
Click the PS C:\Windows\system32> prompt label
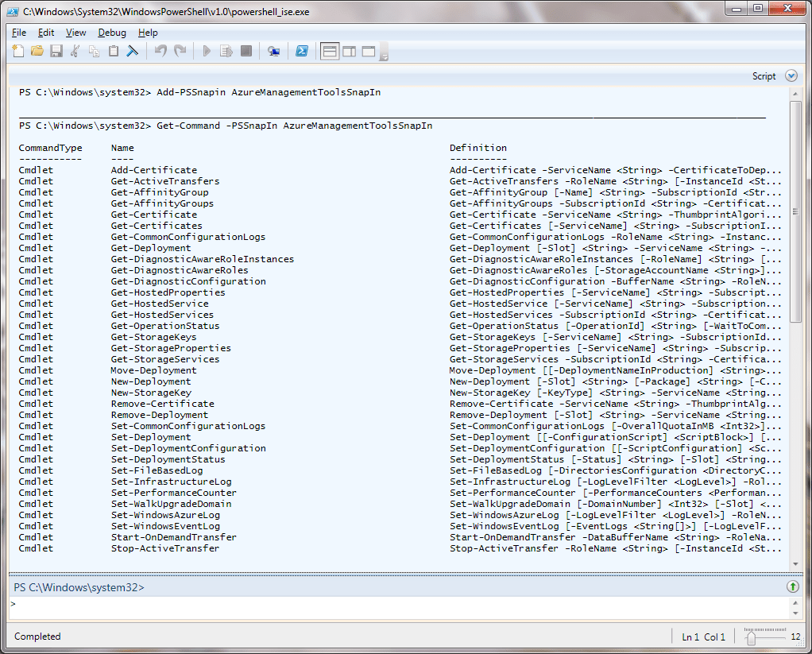(79, 587)
